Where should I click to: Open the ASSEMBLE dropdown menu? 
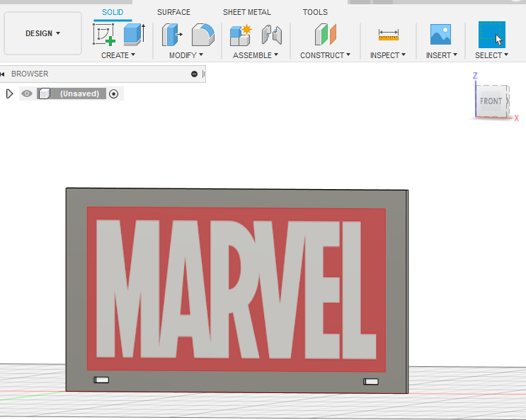[256, 55]
